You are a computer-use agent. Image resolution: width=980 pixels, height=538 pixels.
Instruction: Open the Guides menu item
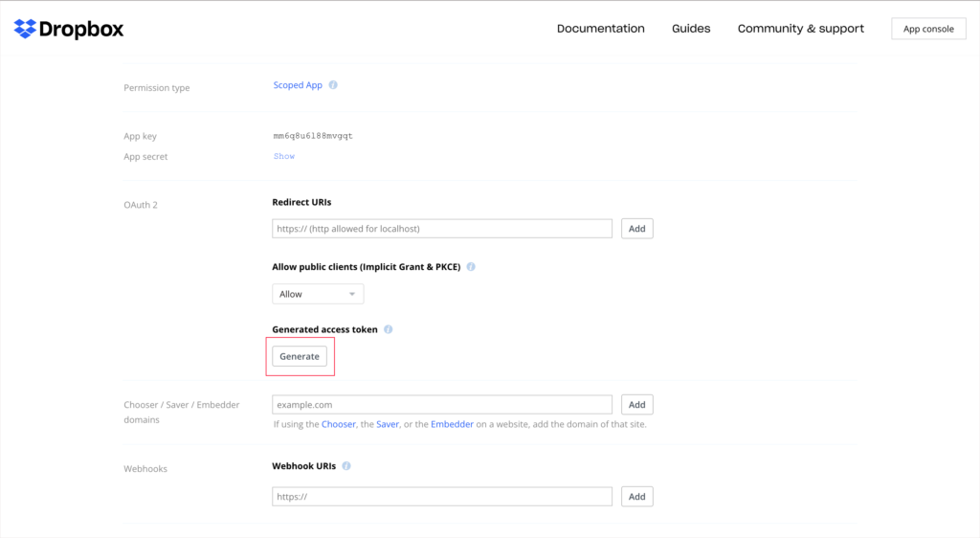691,29
